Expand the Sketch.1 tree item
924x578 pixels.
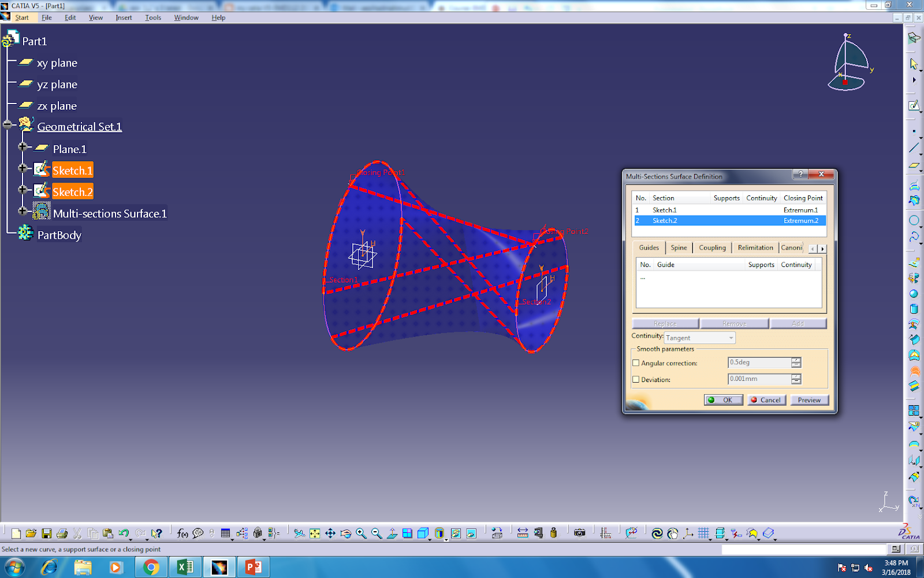(x=22, y=169)
